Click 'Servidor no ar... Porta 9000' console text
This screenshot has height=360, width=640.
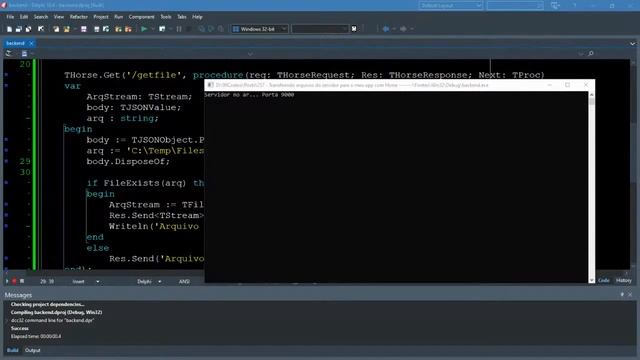[249, 95]
